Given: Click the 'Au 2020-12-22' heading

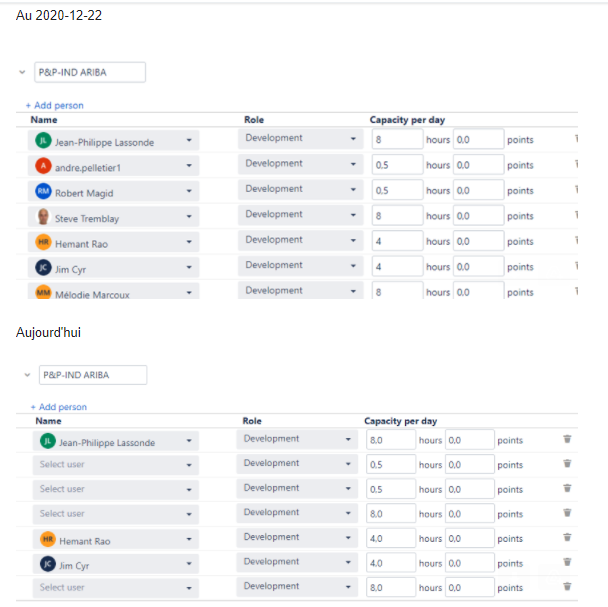Looking at the screenshot, I should [59, 15].
